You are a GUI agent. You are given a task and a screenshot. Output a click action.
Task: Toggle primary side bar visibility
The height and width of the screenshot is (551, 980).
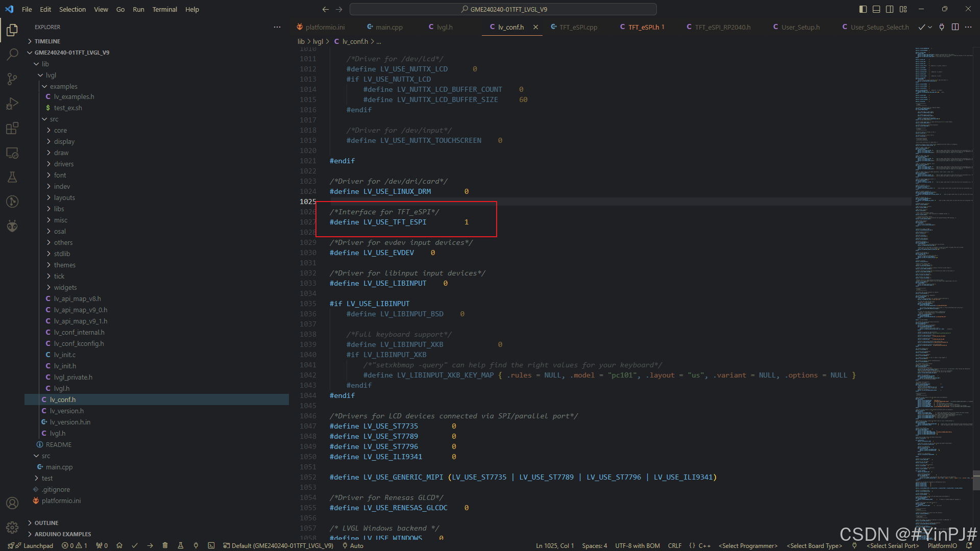863,9
